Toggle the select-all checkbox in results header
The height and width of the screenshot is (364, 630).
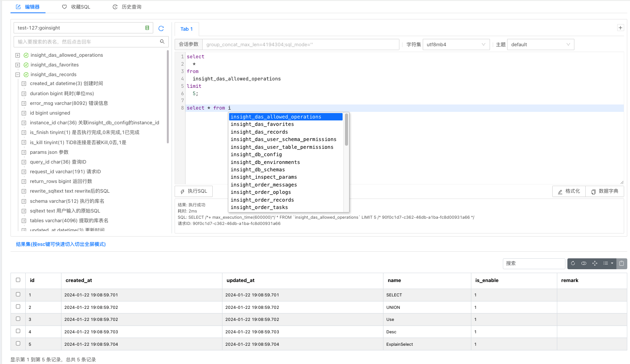click(18, 280)
